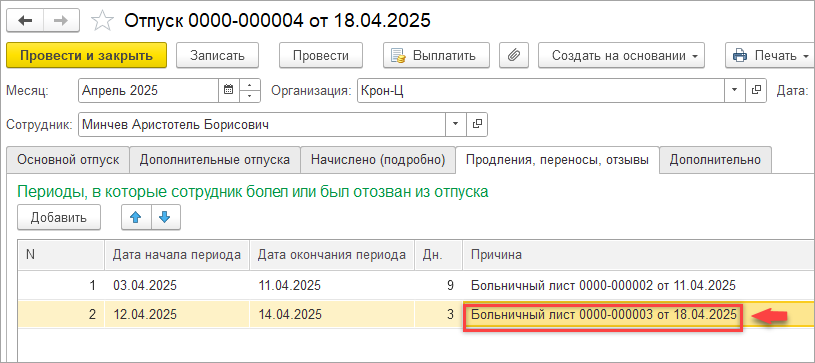Screen dimensions: 815x363
Task: Click the Провести button
Action: tap(321, 55)
